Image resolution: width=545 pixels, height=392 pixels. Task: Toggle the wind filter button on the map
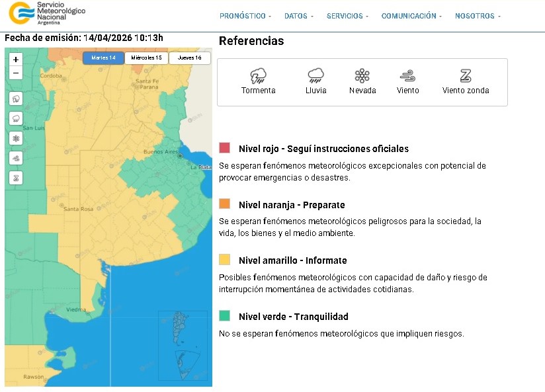[x=17, y=158]
